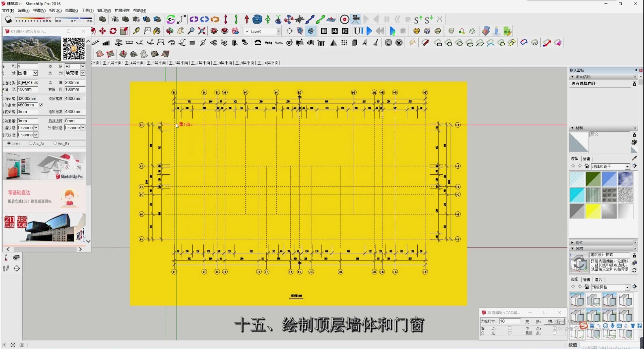Click the purple loop arrows icon
644x349 pixels.
pos(194,20)
